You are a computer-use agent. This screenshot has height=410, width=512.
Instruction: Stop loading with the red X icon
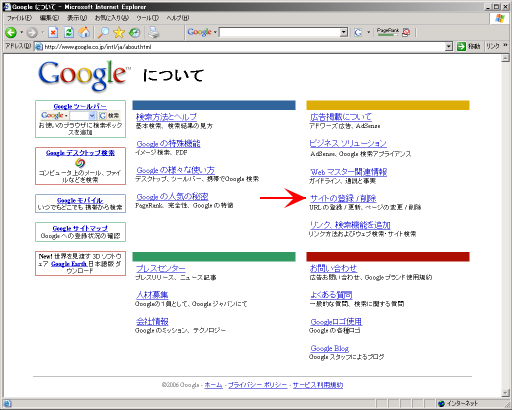click(x=53, y=32)
